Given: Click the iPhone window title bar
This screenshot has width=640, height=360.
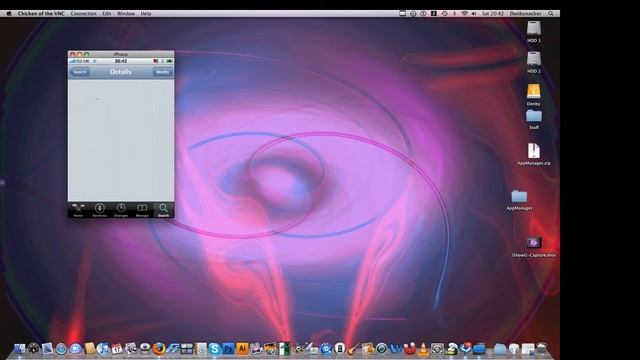Looking at the screenshot, I should (121, 54).
